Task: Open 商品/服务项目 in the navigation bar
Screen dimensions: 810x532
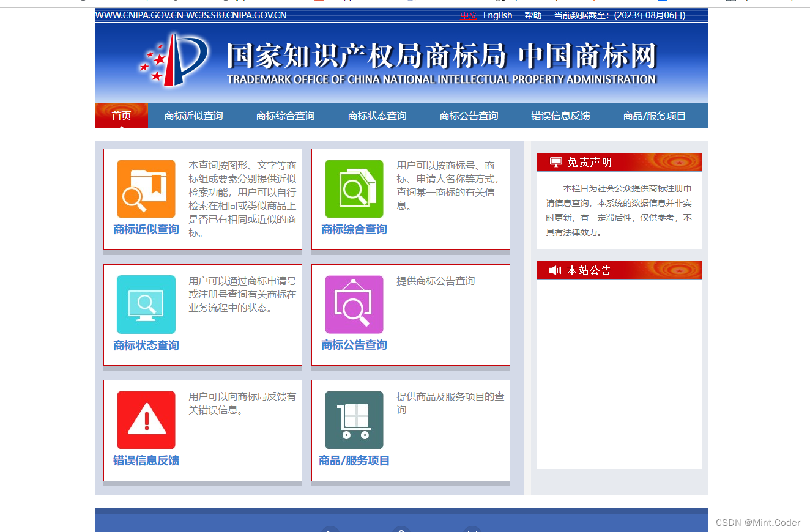Action: (x=655, y=116)
